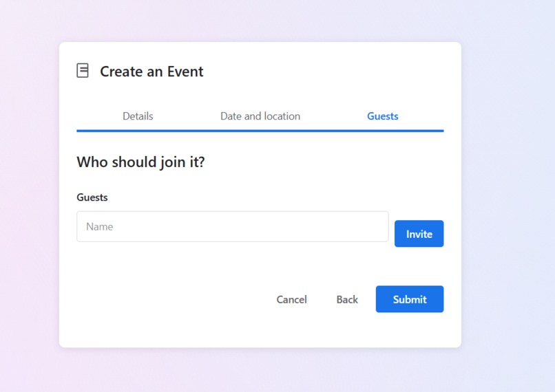This screenshot has width=555, height=392.
Task: Click blank card space right of the heading
Action: pos(319,162)
